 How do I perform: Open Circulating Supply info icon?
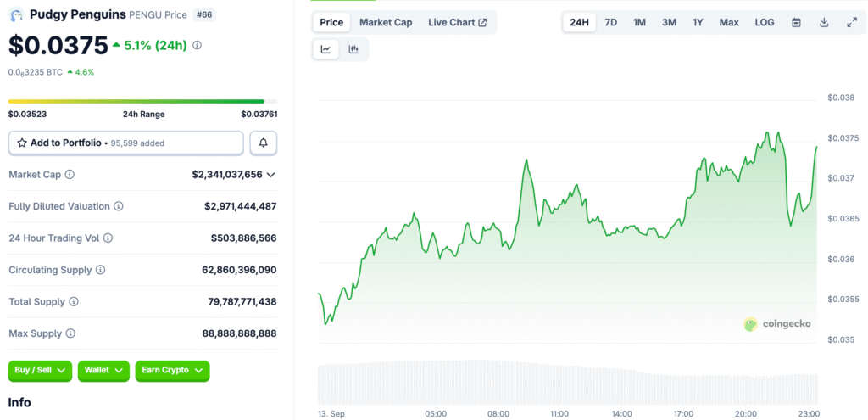tap(100, 270)
